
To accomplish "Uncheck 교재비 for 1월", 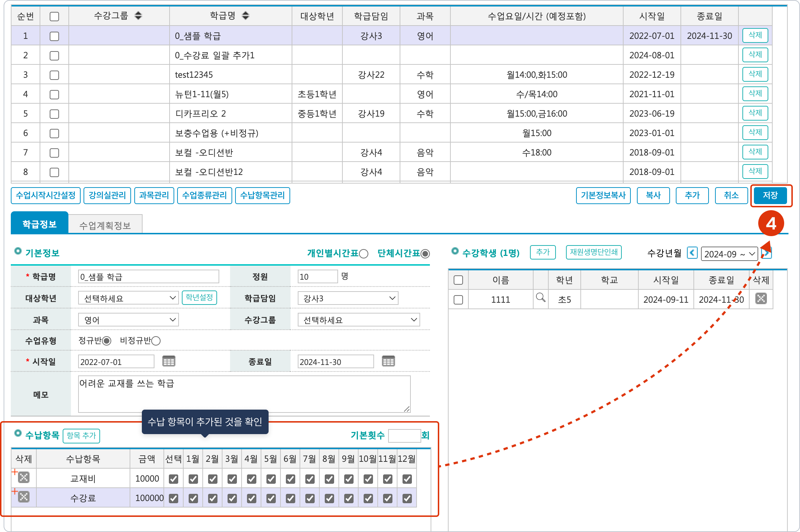I will coord(193,479).
